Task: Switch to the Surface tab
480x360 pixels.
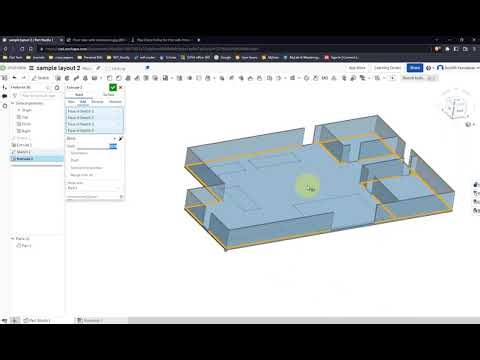Action: [109, 95]
